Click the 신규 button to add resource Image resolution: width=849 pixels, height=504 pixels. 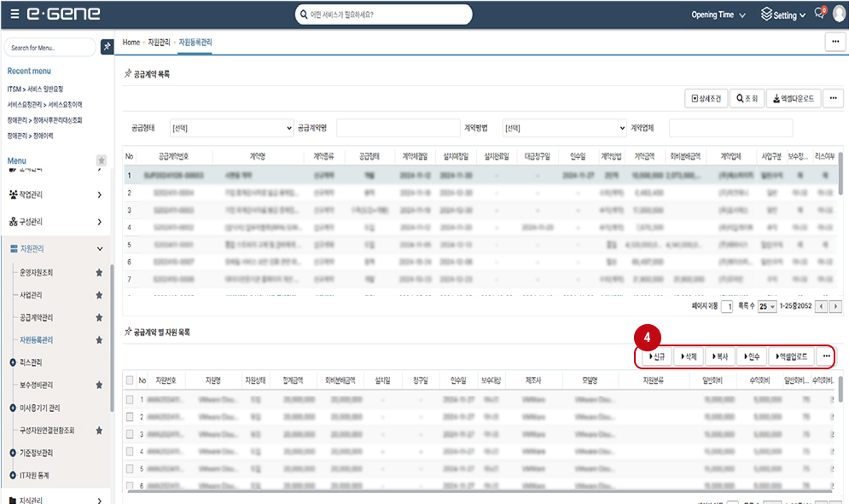point(654,356)
